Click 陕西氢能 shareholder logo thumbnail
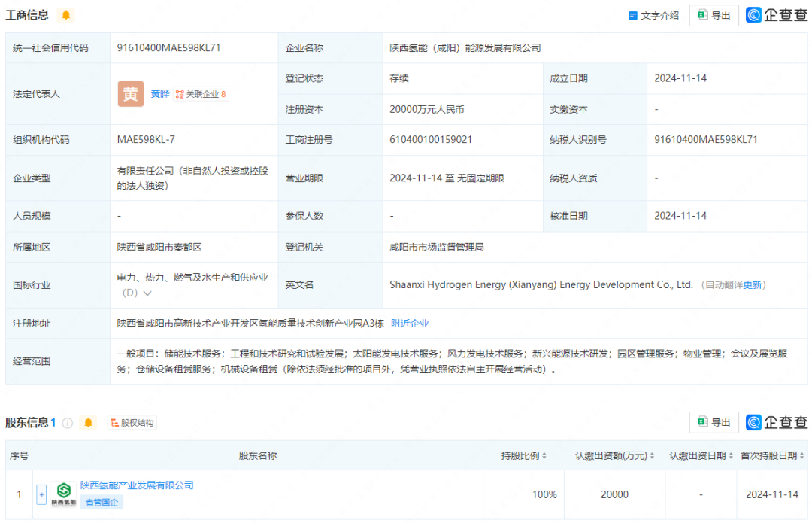This screenshot has width=812, height=523. [x=64, y=494]
